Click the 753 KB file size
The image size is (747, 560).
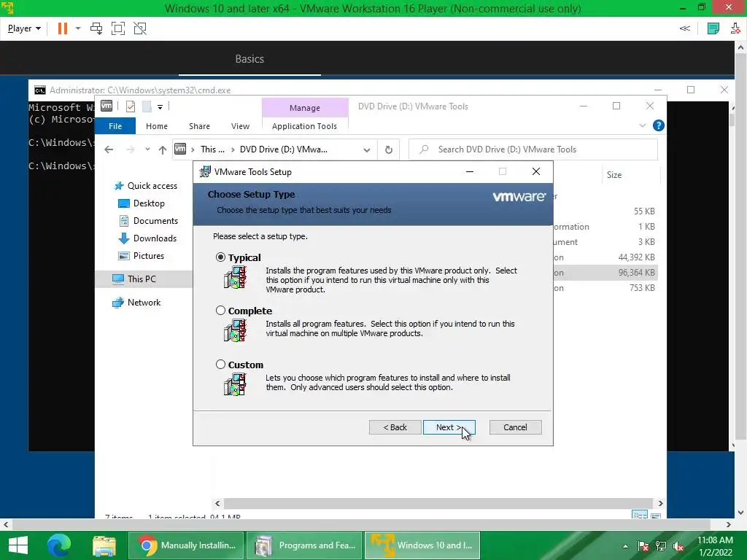(642, 287)
